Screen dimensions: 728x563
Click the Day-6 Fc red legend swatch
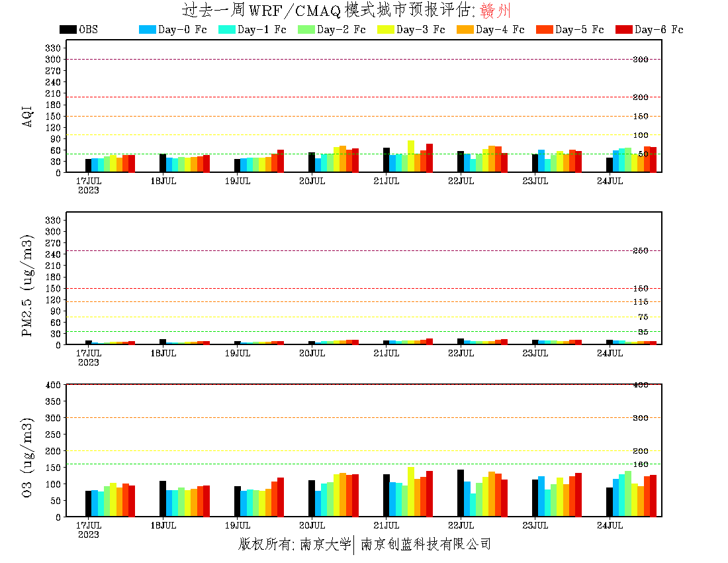[624, 29]
